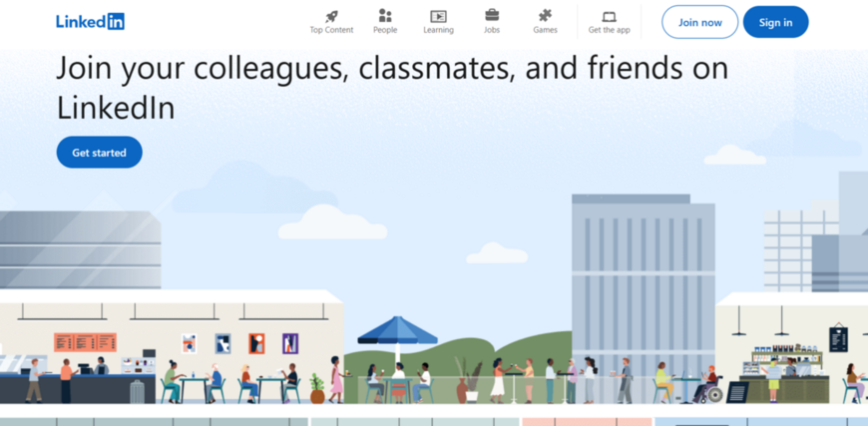Open the Games label
This screenshot has height=426, width=868.
(x=546, y=30)
